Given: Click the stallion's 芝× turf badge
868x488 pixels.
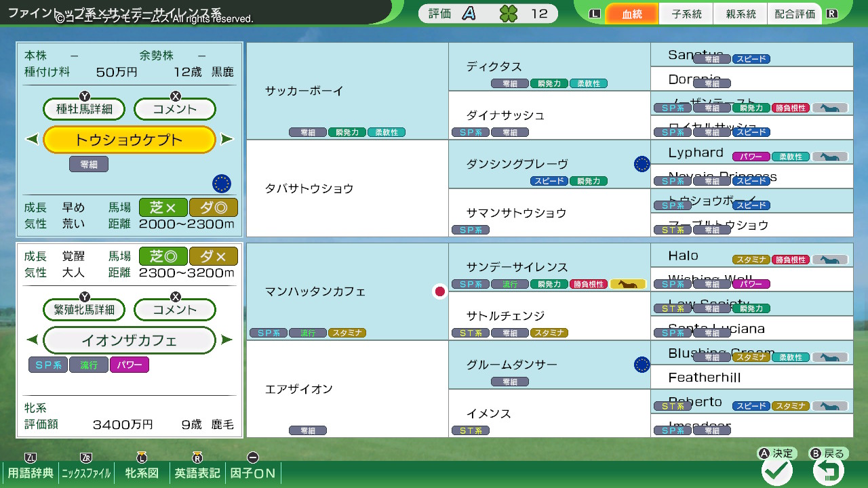Looking at the screenshot, I should pyautogui.click(x=163, y=207).
